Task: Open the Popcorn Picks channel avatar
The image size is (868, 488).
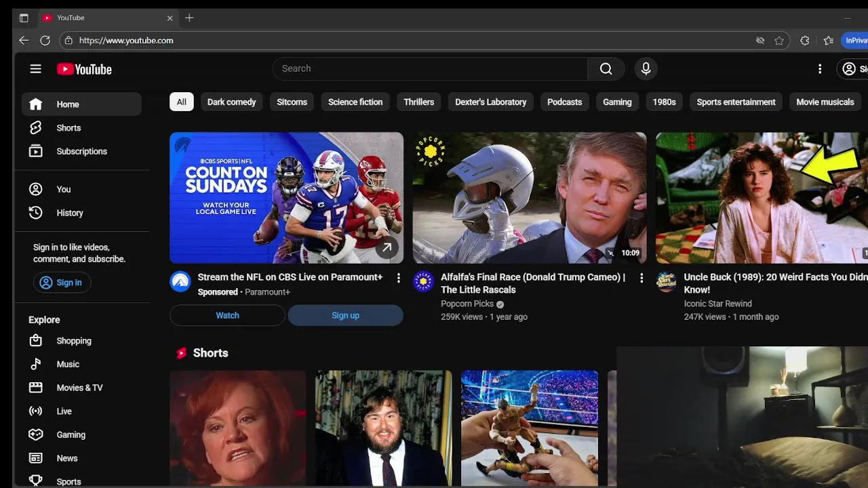Action: click(424, 281)
